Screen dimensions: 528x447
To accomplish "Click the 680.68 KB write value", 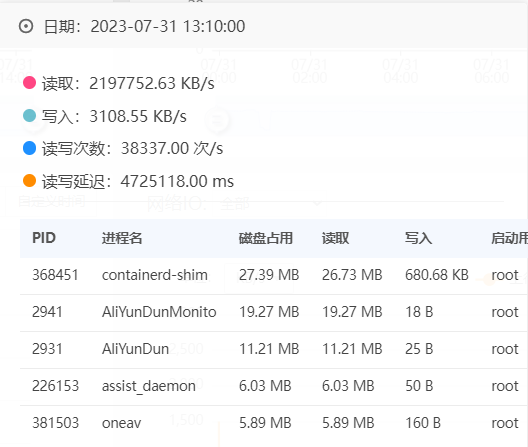I will [x=437, y=275].
